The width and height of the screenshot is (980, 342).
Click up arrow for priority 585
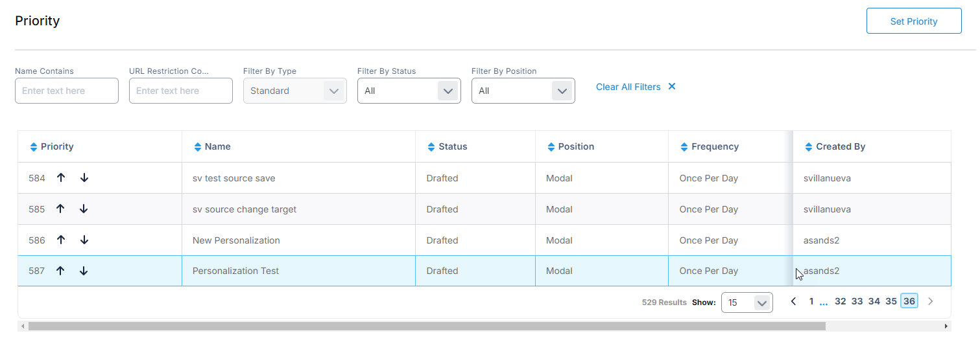(x=61, y=209)
